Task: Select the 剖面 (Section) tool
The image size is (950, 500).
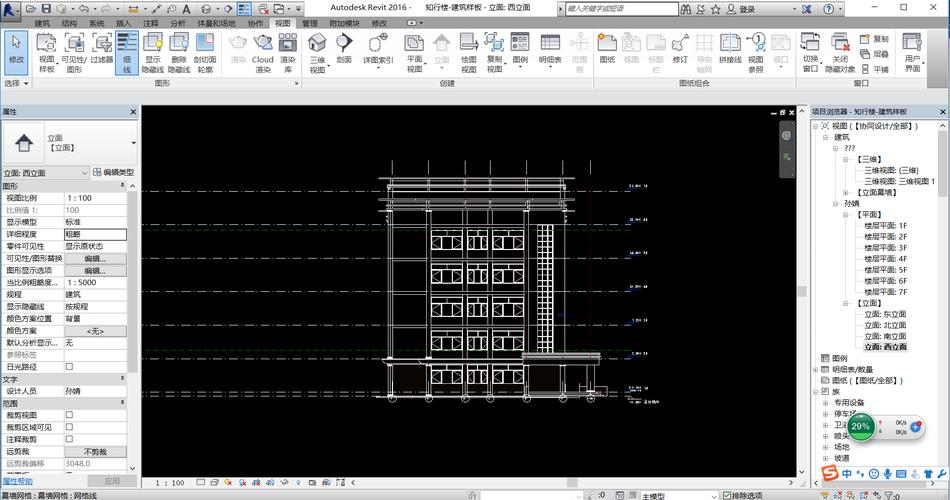Action: coord(344,48)
